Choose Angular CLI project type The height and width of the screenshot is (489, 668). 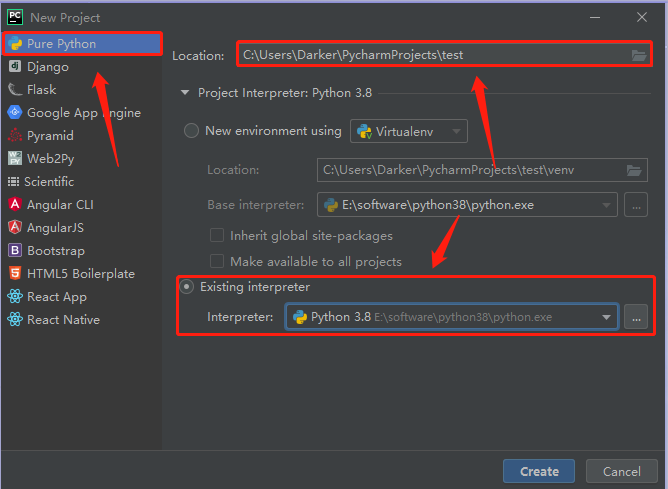(x=81, y=204)
